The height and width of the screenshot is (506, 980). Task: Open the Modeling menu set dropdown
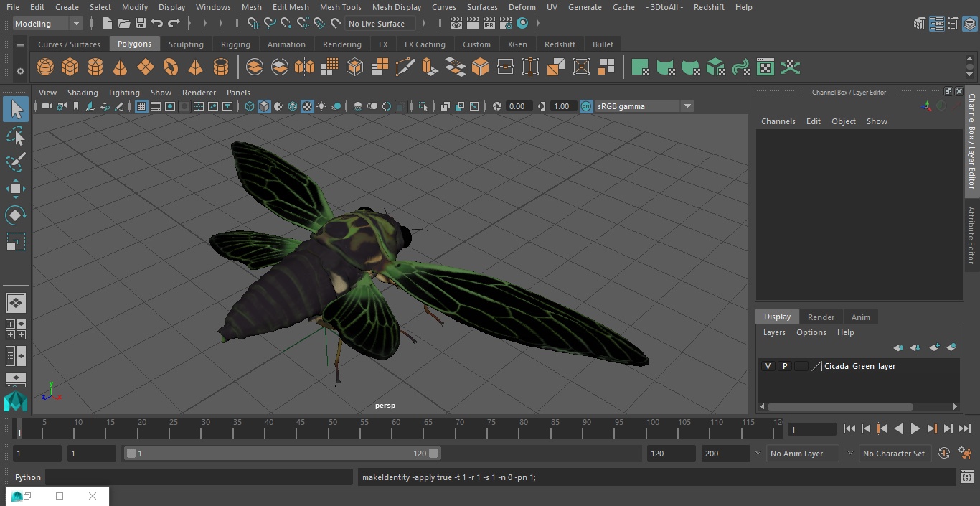click(x=47, y=24)
